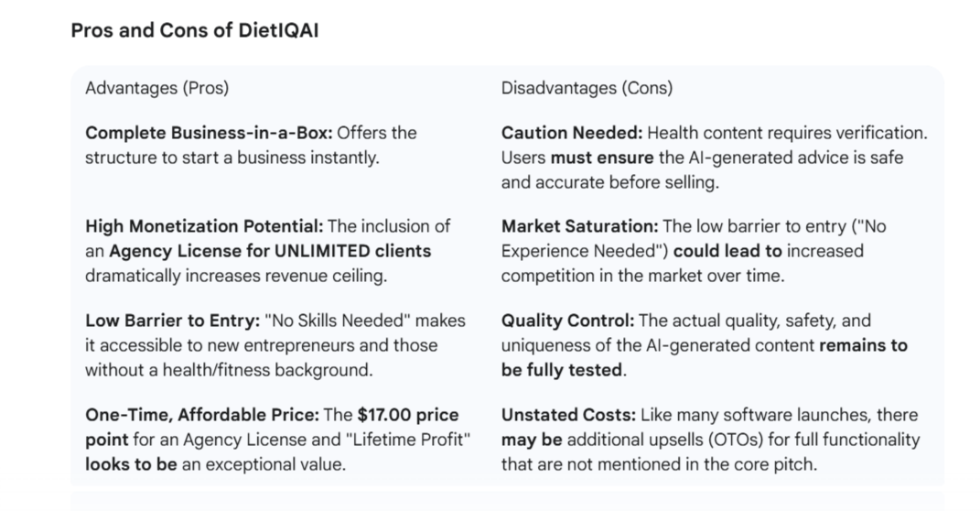Image resolution: width=980 pixels, height=511 pixels.
Task: Click the bold 'remains to' phrase
Action: [x=863, y=345]
